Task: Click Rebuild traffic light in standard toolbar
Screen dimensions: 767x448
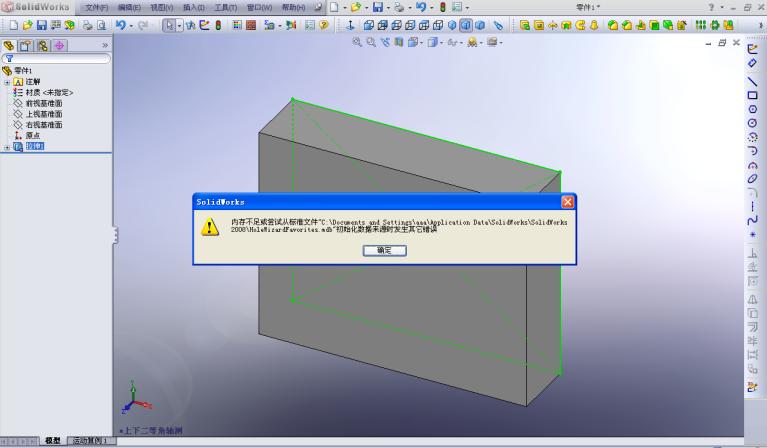Action: (x=218, y=25)
